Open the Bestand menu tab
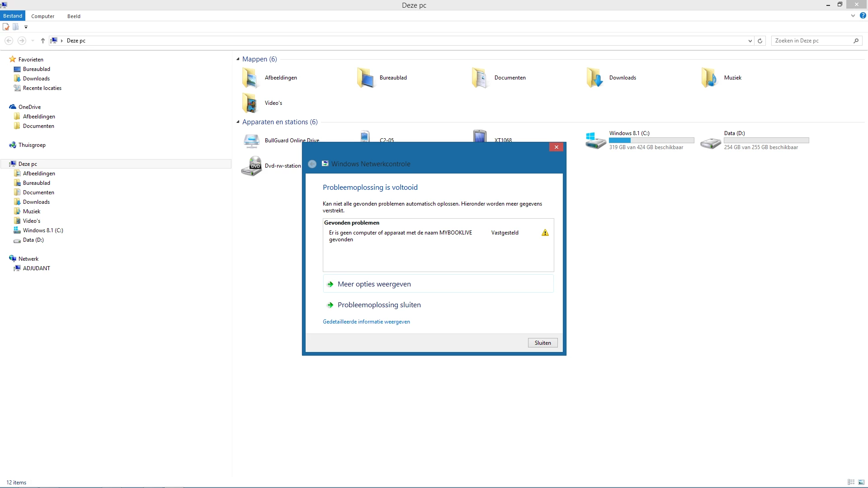Viewport: 868px width, 488px height. [13, 16]
